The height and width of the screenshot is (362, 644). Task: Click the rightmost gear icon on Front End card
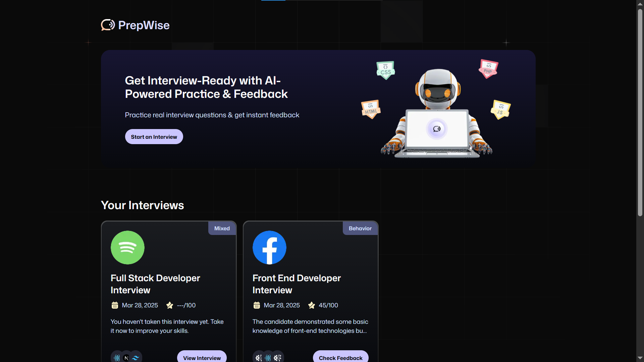(x=277, y=358)
